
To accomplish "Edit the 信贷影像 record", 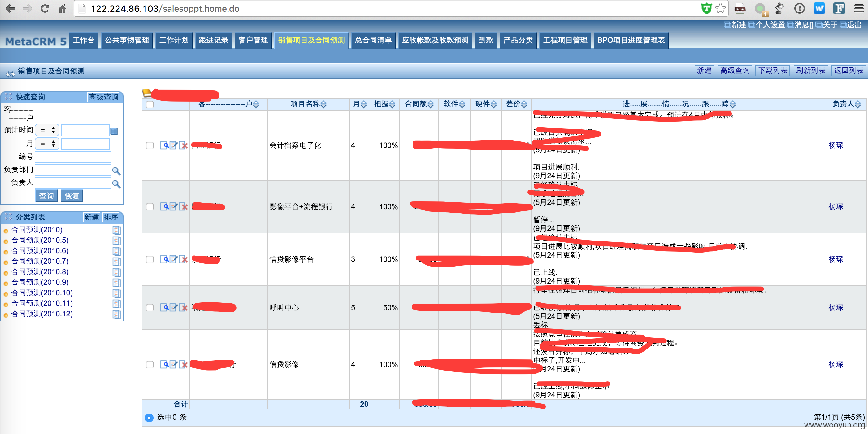I will [x=174, y=364].
